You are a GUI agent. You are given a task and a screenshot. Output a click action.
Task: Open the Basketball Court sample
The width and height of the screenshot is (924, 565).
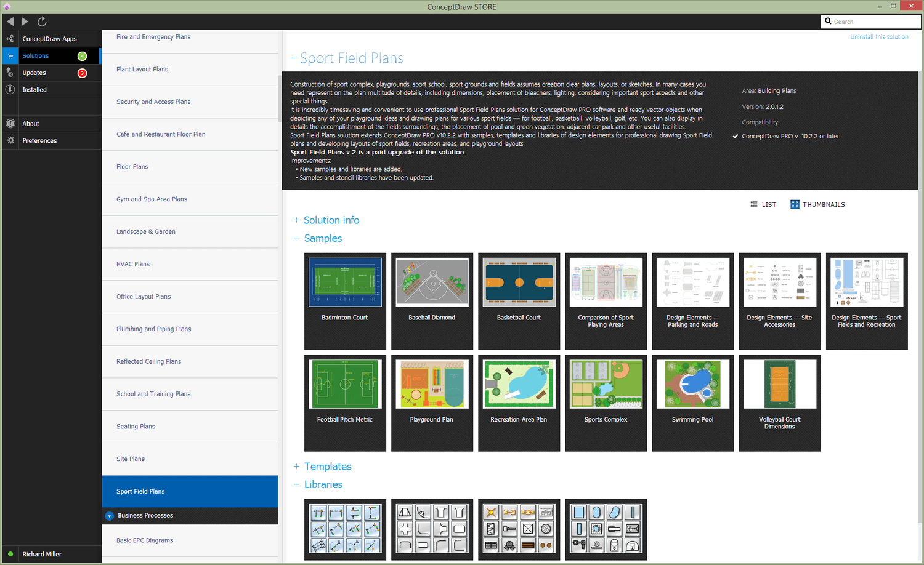click(519, 301)
